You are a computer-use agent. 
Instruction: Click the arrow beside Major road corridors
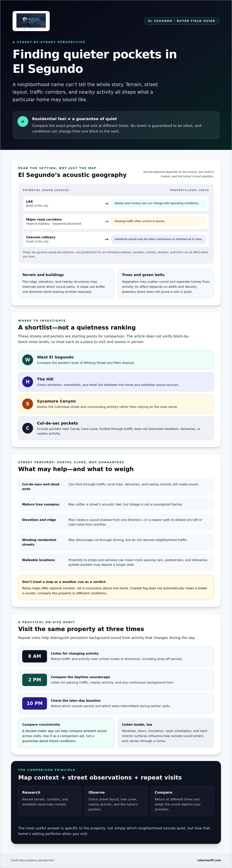click(x=107, y=221)
